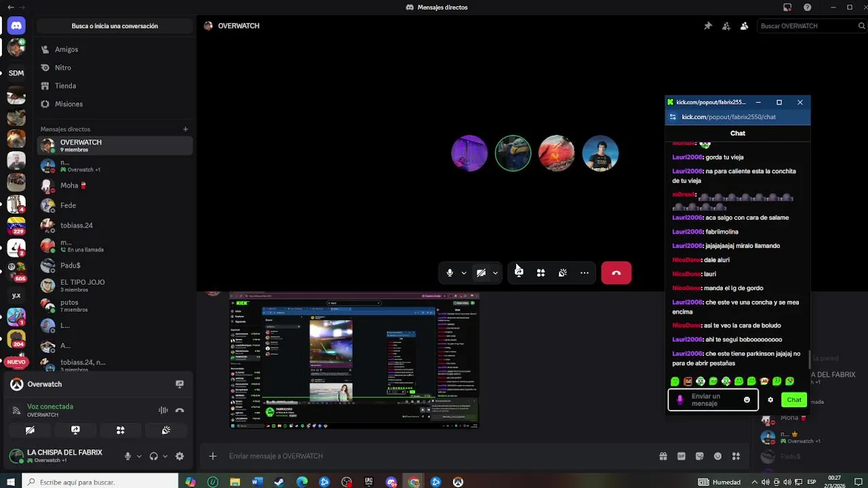The width and height of the screenshot is (868, 488).
Task: Open Nitro in the sidebar
Action: 115,68
